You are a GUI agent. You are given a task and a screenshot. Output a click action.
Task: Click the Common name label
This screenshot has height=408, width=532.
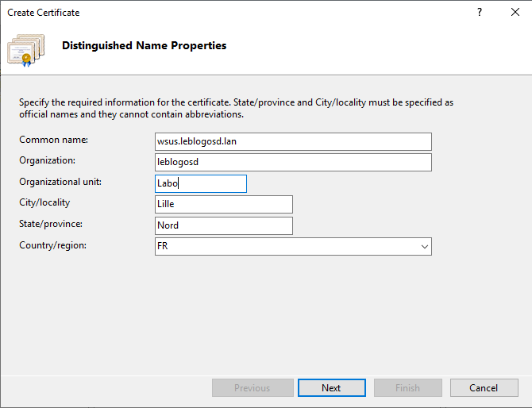[x=53, y=140]
